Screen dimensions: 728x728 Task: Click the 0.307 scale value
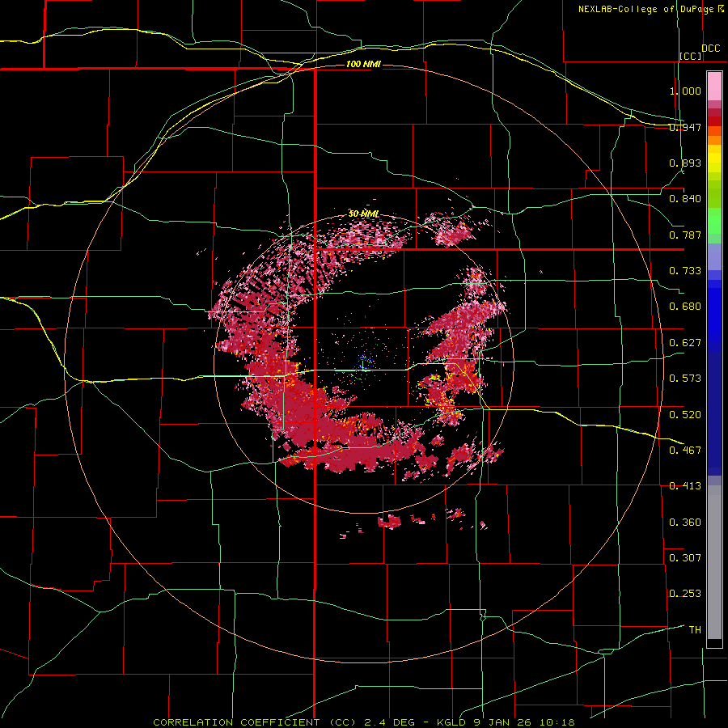tap(685, 558)
